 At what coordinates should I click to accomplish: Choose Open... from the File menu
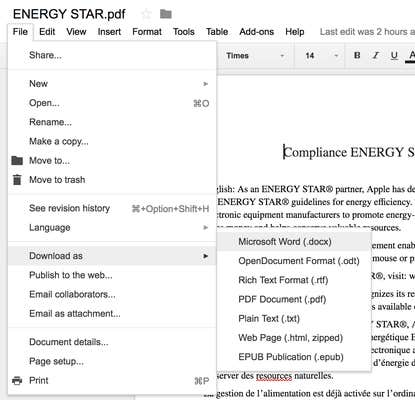[x=112, y=103]
